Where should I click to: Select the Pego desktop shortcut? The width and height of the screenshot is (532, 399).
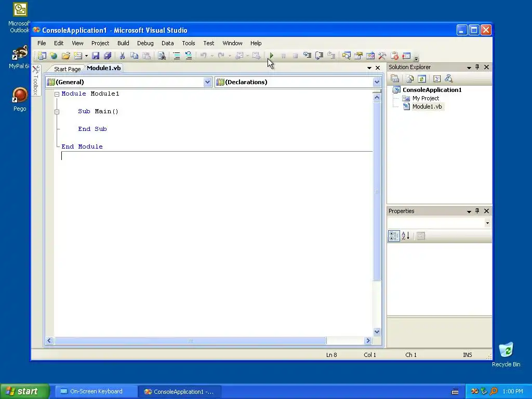(20, 99)
